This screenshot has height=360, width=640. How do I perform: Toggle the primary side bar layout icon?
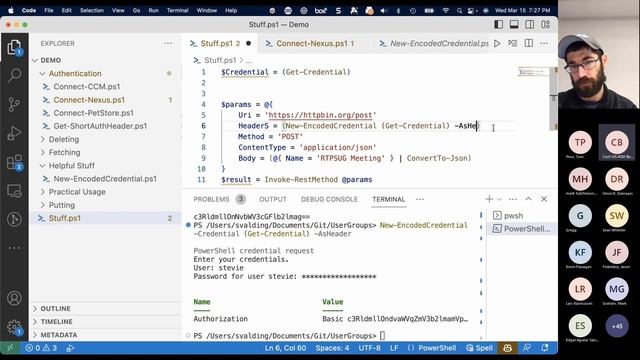tap(498, 24)
